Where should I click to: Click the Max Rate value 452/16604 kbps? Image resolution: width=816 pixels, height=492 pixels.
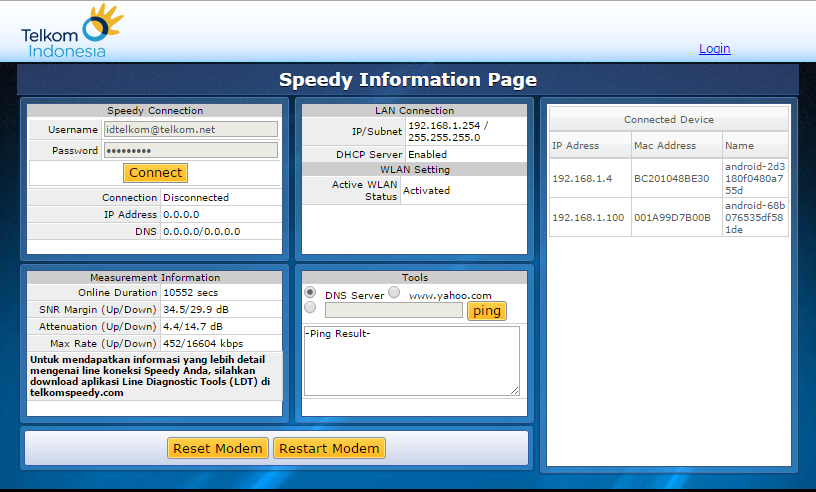[x=203, y=344]
